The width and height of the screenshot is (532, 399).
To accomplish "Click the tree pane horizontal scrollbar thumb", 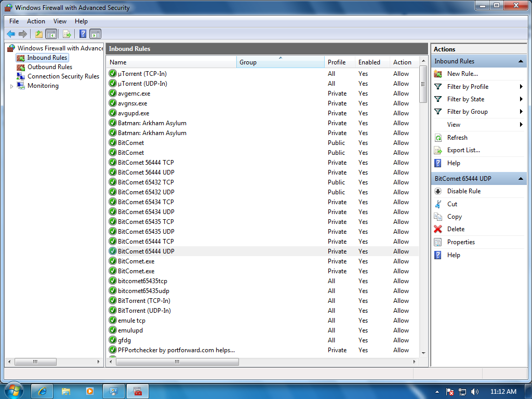I will coord(35,362).
